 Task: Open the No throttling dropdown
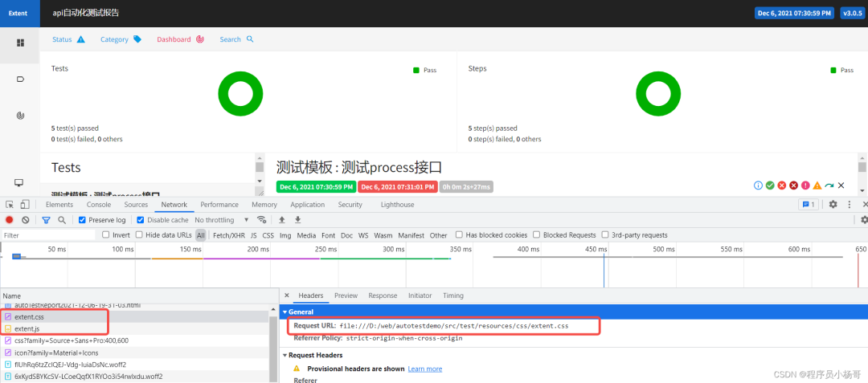pyautogui.click(x=222, y=220)
